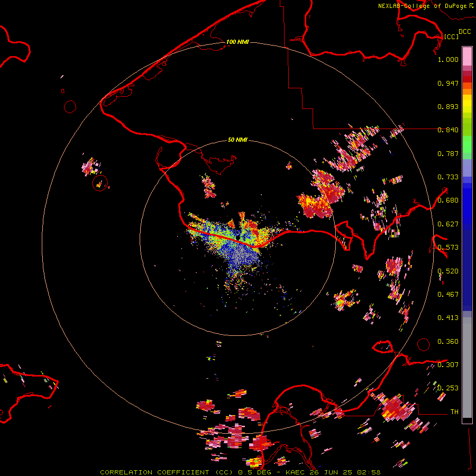Click the 50 NMI range ring label

[237, 140]
